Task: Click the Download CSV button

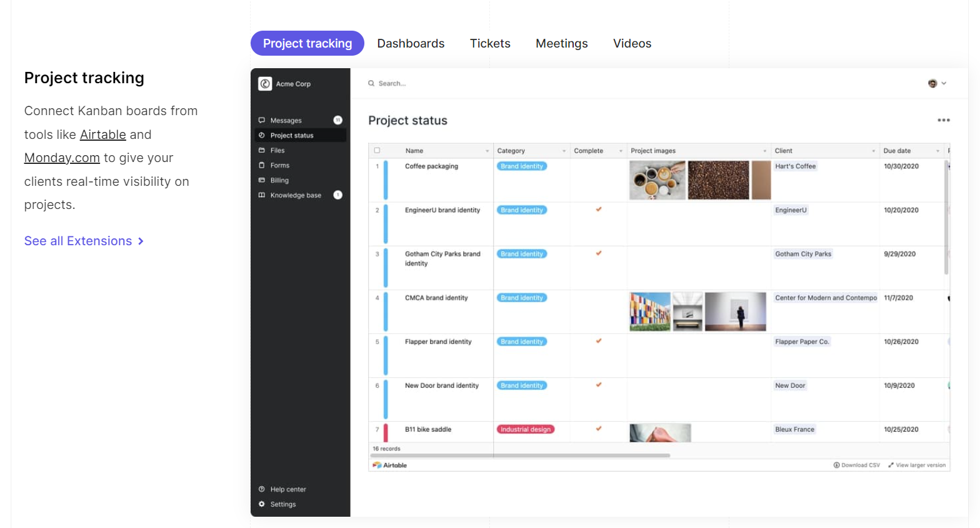Action: pos(856,465)
